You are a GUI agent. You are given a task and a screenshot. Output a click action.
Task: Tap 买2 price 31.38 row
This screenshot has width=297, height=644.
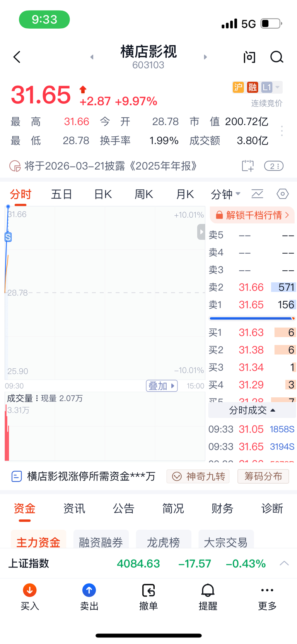click(x=252, y=350)
